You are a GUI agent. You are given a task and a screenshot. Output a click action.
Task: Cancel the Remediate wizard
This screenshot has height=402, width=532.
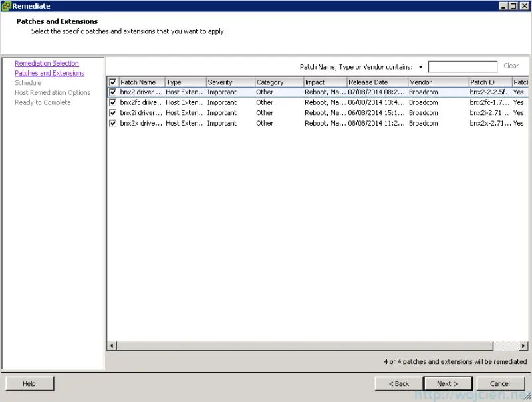point(500,383)
